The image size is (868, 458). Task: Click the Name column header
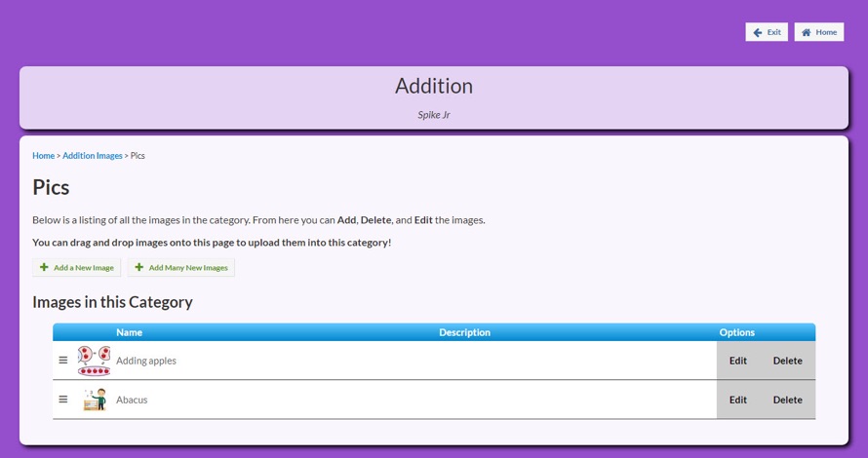tap(129, 332)
